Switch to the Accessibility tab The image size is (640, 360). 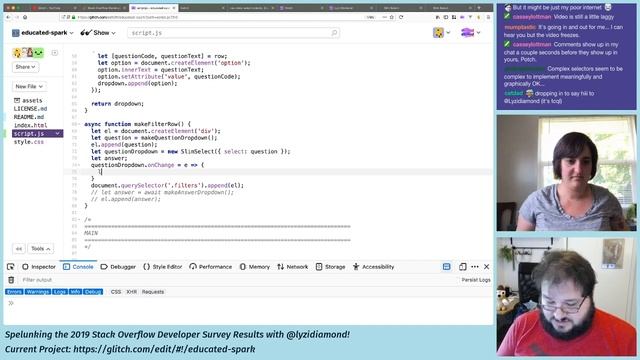(373, 267)
